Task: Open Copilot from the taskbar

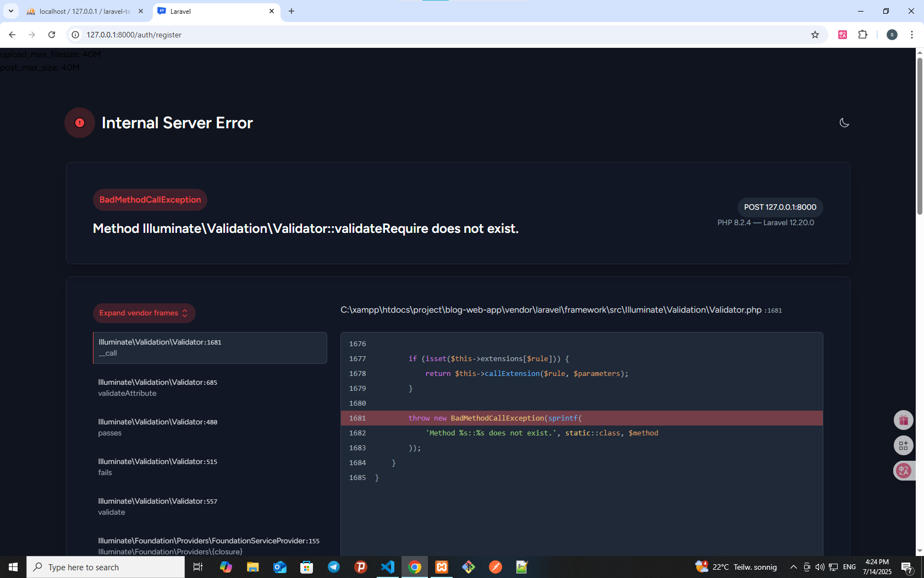Action: [226, 567]
